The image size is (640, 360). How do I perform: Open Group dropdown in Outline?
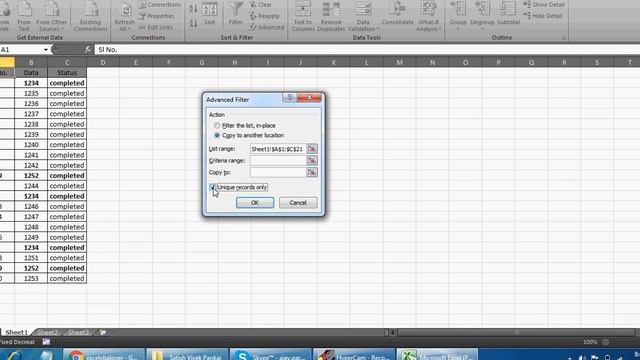[458, 16]
